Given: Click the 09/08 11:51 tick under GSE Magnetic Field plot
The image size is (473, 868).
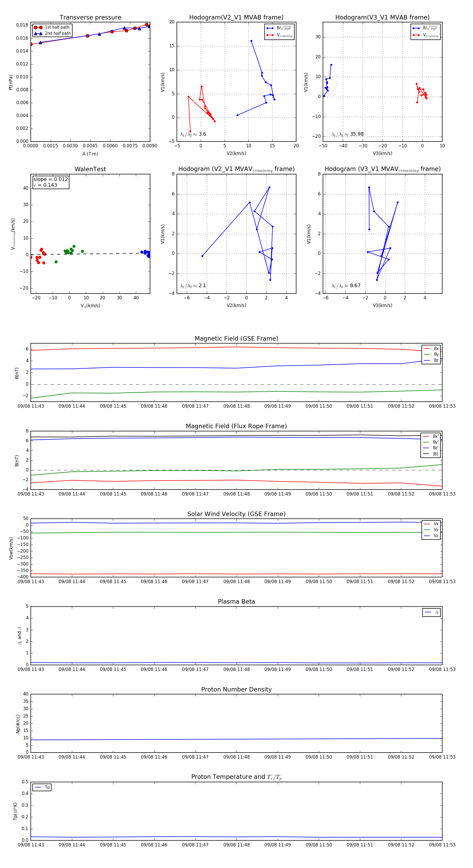Looking at the screenshot, I should [360, 406].
